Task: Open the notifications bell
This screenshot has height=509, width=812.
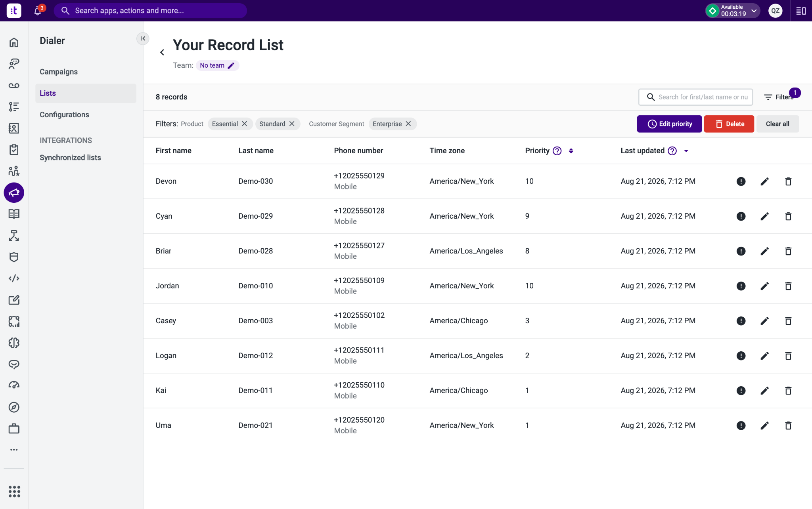Action: [x=38, y=11]
